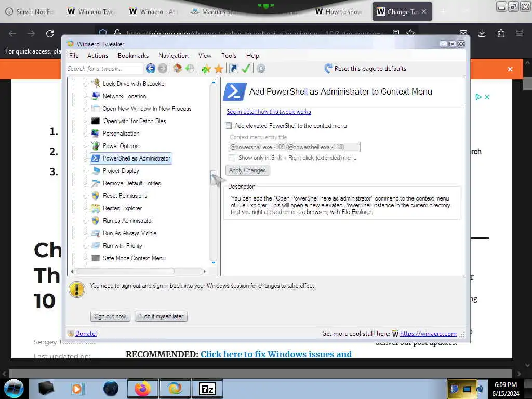
Task: Click I'll do it myself later button
Action: tap(161, 316)
